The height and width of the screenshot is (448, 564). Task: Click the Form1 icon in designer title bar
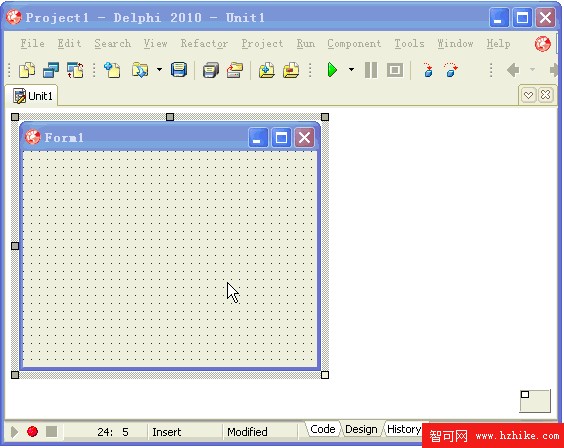click(32, 137)
